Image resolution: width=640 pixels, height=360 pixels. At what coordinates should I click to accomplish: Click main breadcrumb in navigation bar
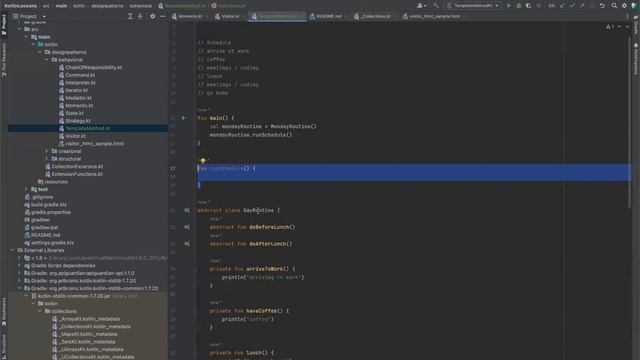point(61,6)
